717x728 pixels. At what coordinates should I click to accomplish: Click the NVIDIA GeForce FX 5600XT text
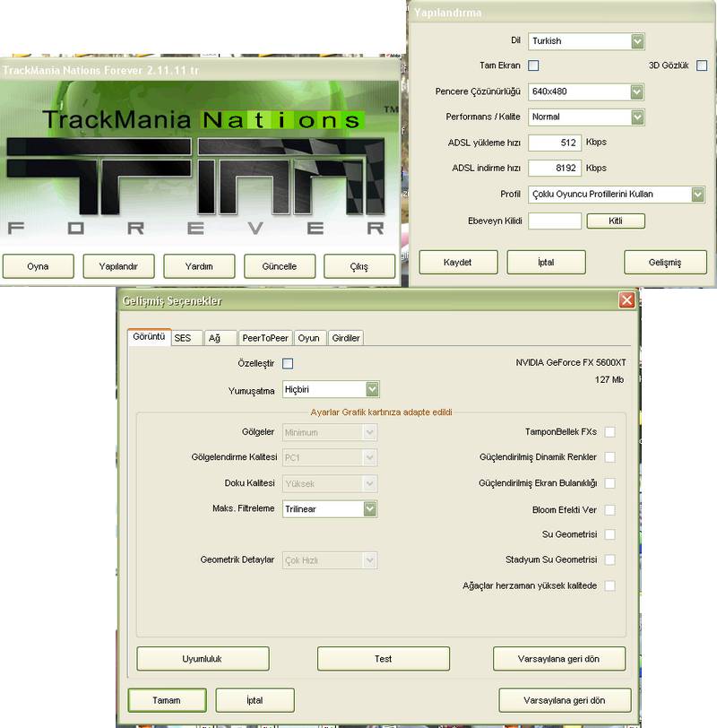pyautogui.click(x=570, y=362)
